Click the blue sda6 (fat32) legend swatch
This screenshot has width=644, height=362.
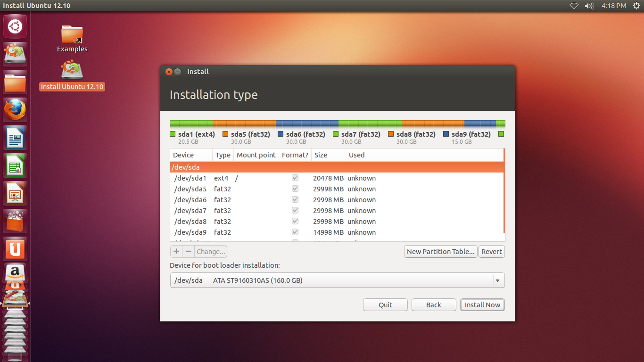click(281, 134)
